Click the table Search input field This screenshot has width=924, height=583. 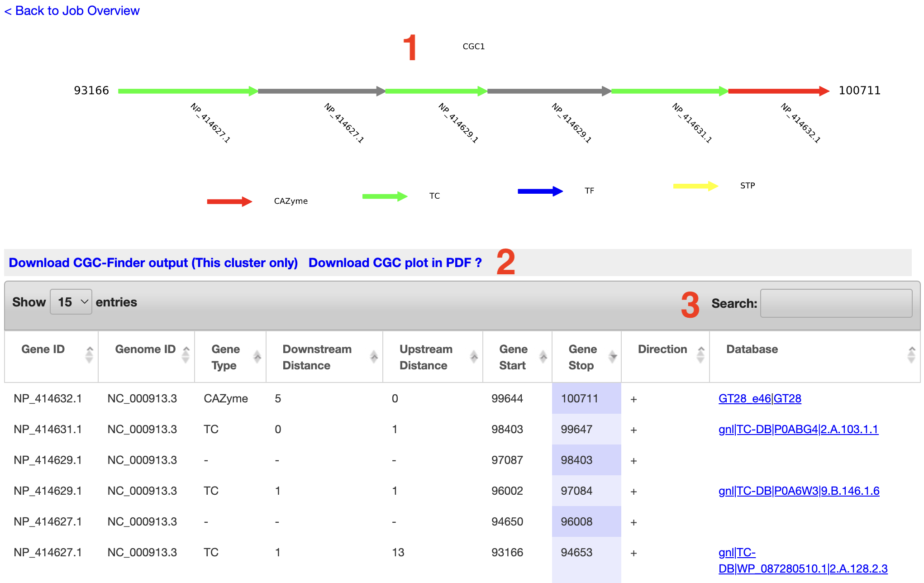[836, 303]
